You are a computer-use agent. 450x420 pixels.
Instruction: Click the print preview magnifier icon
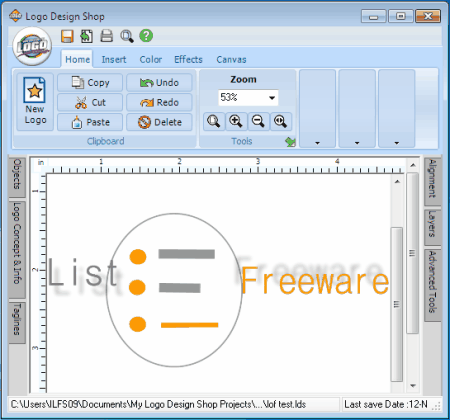127,36
